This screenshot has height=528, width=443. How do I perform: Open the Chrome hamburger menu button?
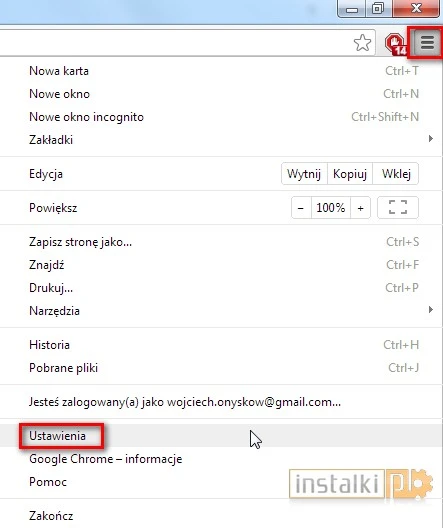[x=427, y=43]
